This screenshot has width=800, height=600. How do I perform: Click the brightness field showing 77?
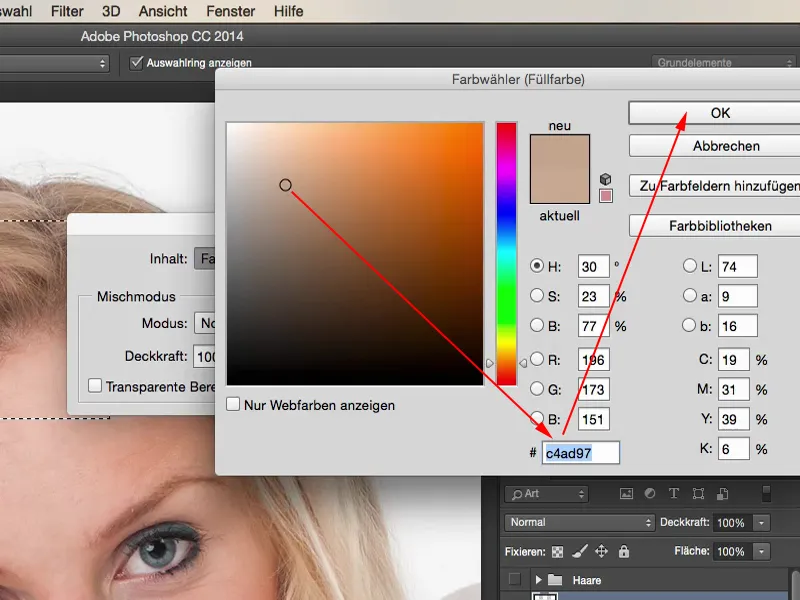pos(593,326)
